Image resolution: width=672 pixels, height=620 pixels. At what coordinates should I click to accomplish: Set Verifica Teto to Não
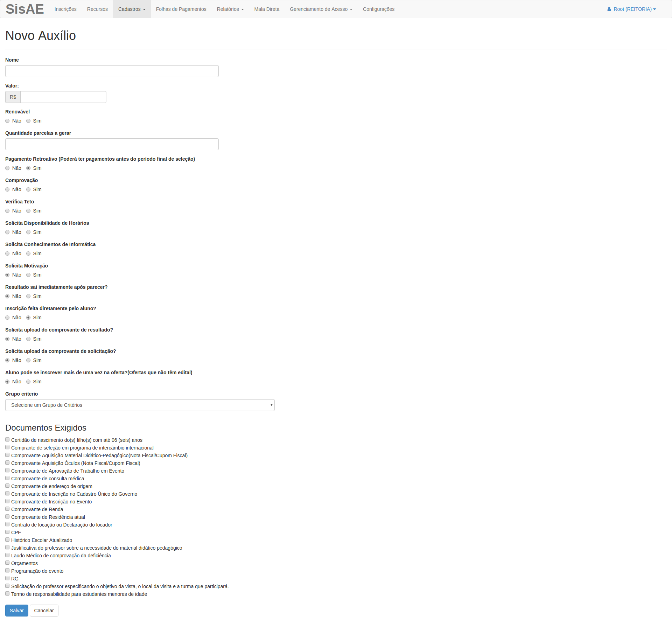(x=7, y=211)
